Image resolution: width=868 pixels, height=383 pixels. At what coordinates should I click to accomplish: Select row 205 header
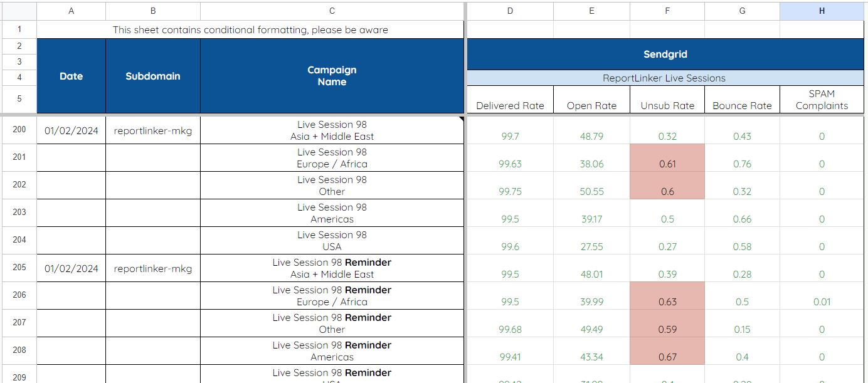[x=19, y=268]
